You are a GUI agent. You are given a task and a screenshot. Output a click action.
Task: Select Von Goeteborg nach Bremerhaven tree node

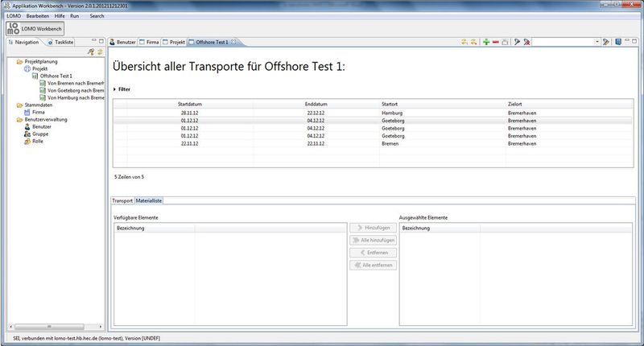pos(75,90)
